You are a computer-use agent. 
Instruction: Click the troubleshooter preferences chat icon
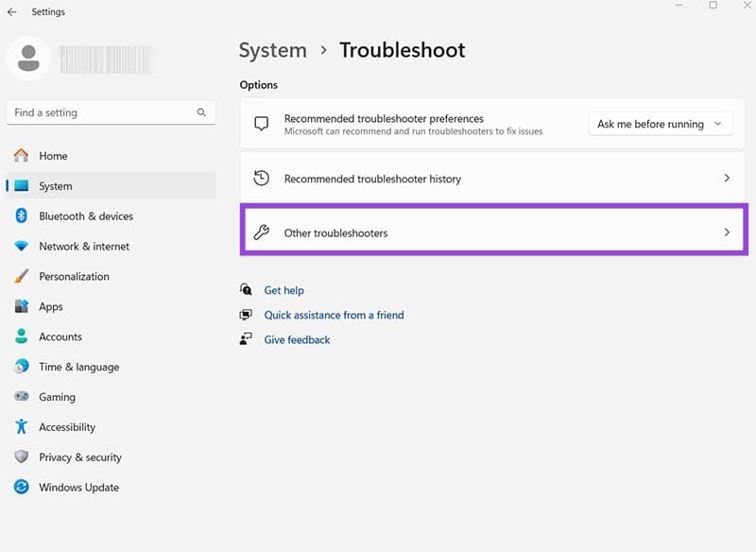pyautogui.click(x=262, y=124)
